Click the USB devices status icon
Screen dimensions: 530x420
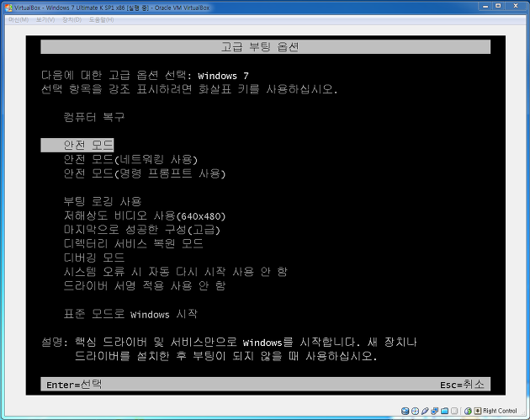(x=425, y=411)
